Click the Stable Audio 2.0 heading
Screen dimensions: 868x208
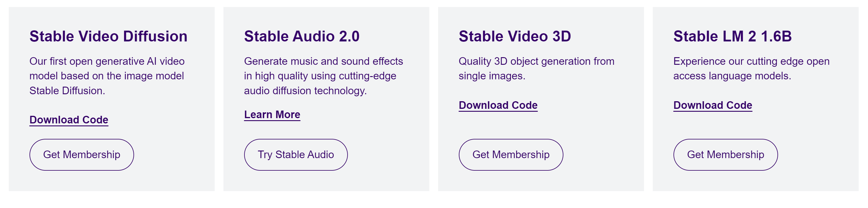pos(302,36)
